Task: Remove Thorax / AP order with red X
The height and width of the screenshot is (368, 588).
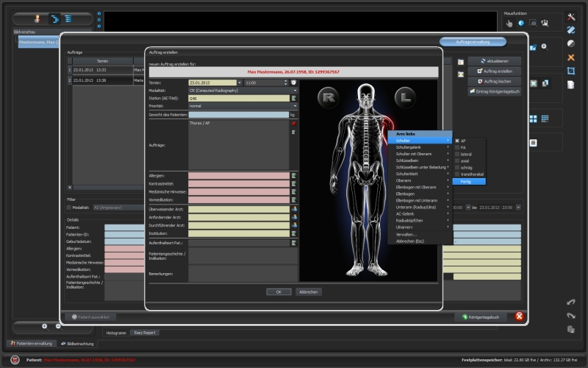Action: click(x=293, y=124)
